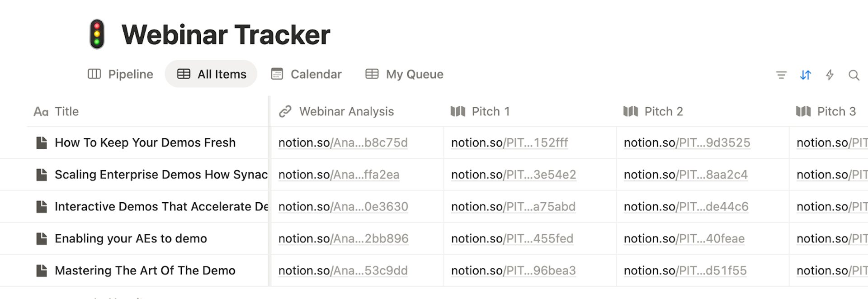Select the All Items tab
The image size is (868, 299).
pos(211,74)
